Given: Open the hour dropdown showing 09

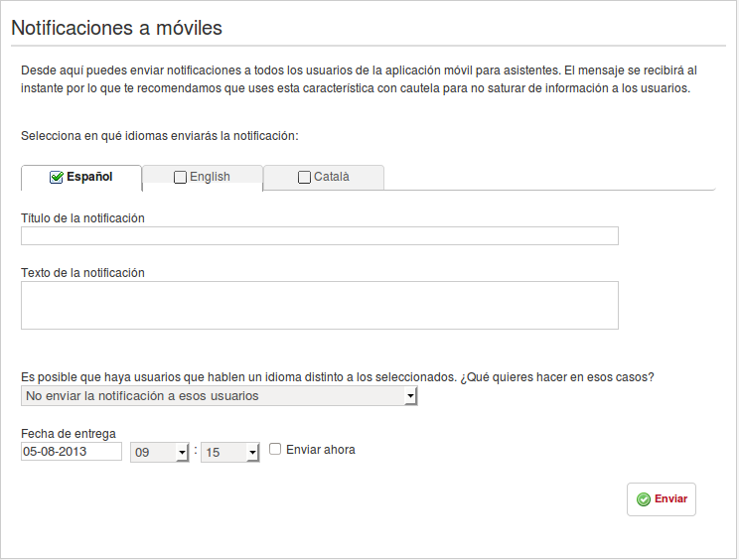Looking at the screenshot, I should (159, 452).
